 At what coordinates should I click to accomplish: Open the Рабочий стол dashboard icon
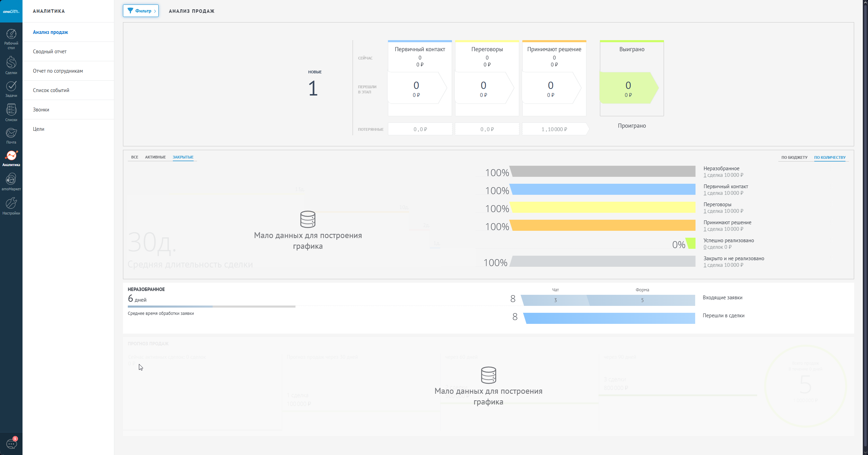click(11, 38)
